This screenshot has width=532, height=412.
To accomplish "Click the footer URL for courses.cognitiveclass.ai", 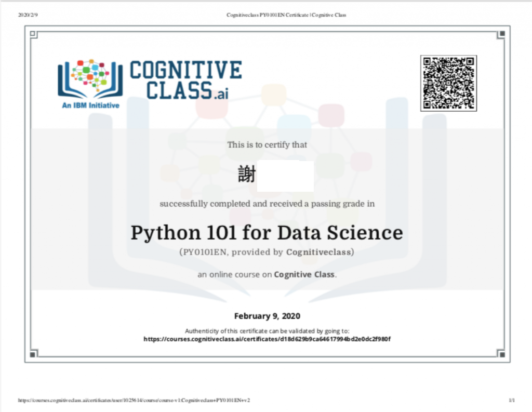I will tap(134, 401).
